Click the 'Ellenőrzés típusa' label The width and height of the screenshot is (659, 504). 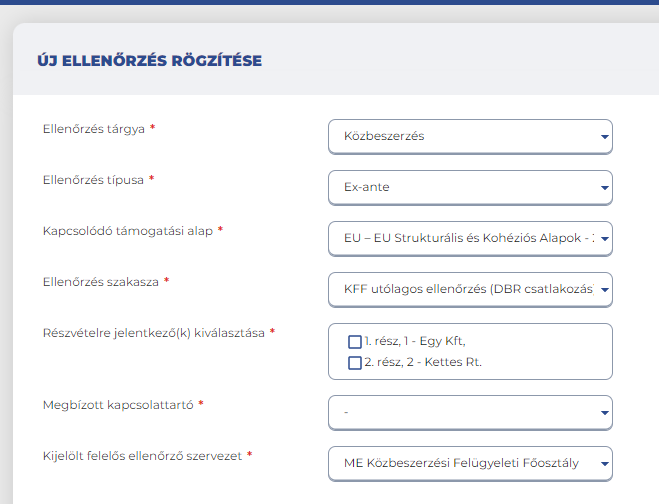coord(93,180)
